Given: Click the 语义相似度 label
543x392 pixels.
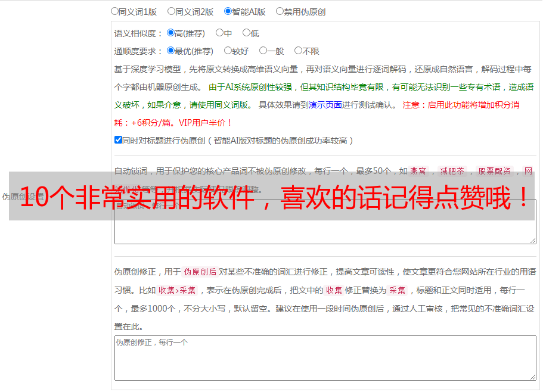Looking at the screenshot, I should [138, 33].
